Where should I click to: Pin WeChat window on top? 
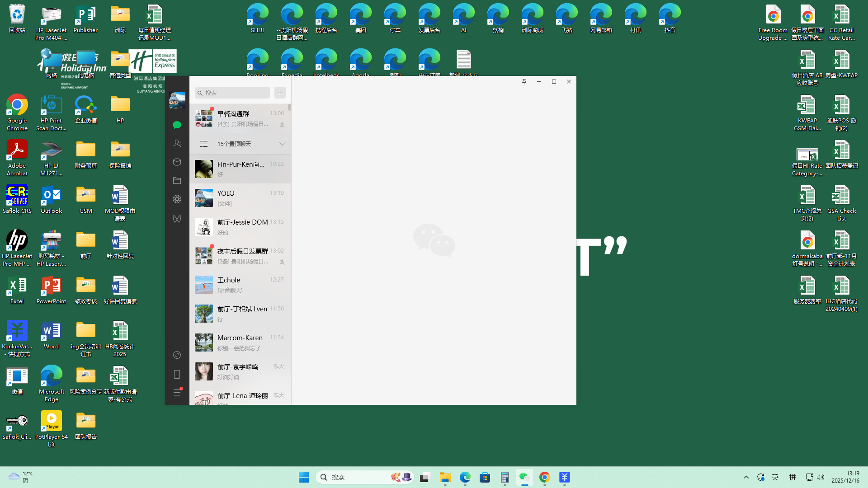click(x=524, y=82)
